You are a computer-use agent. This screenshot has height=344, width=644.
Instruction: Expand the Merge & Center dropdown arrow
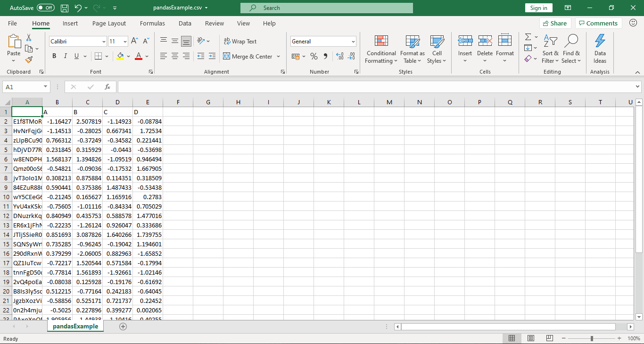(279, 56)
